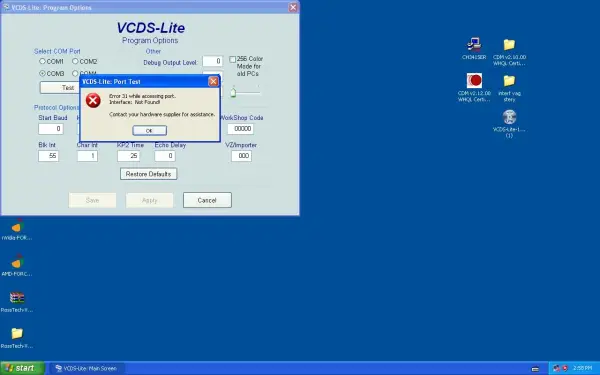Close the Program Options window
Screen dimensions: 600x375
(293, 7)
